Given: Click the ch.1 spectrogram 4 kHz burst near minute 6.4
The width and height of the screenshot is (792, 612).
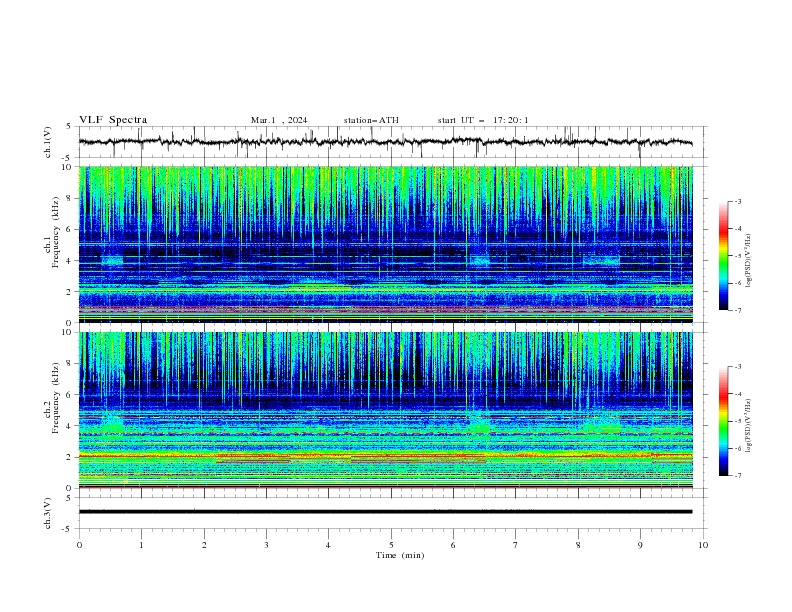Looking at the screenshot, I should point(479,261).
